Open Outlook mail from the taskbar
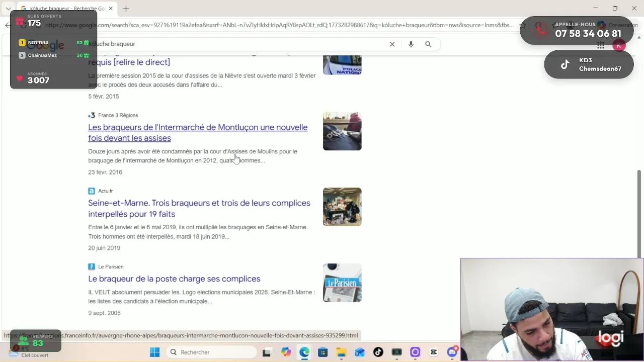The height and width of the screenshot is (362, 644). point(360,352)
